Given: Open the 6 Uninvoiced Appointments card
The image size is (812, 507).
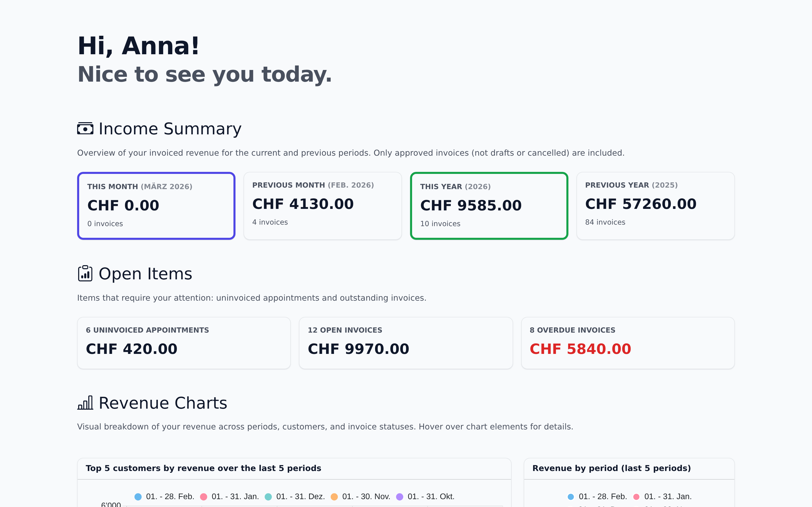Looking at the screenshot, I should pos(184,343).
